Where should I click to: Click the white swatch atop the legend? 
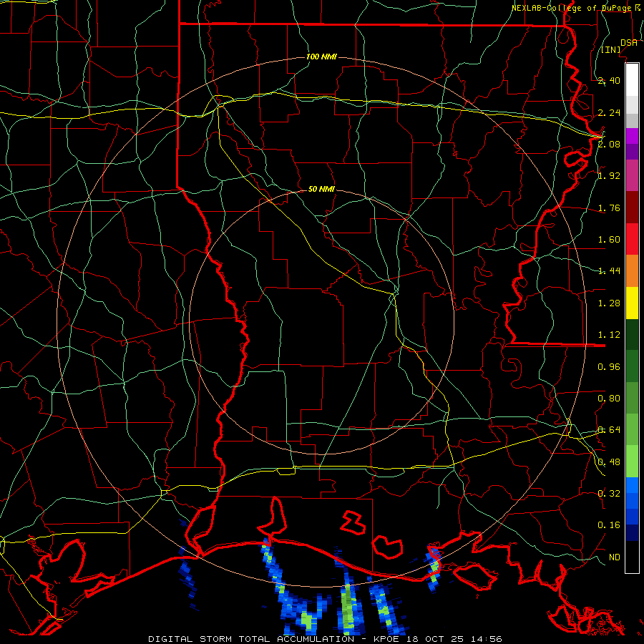632,80
